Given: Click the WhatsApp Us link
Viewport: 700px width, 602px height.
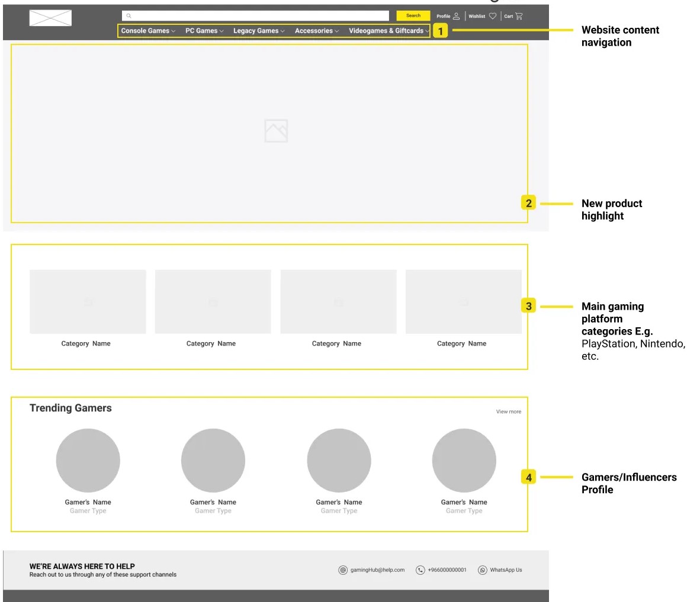Looking at the screenshot, I should pos(506,570).
